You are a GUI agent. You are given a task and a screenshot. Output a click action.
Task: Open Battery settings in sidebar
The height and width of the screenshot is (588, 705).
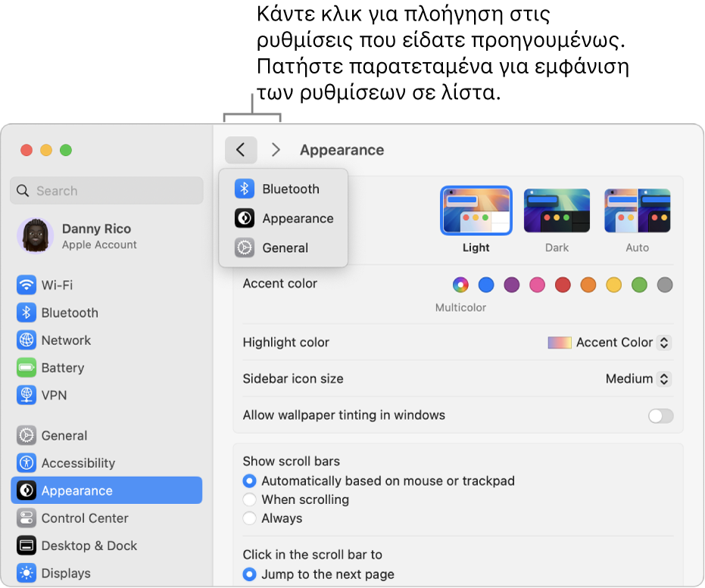tap(107, 368)
